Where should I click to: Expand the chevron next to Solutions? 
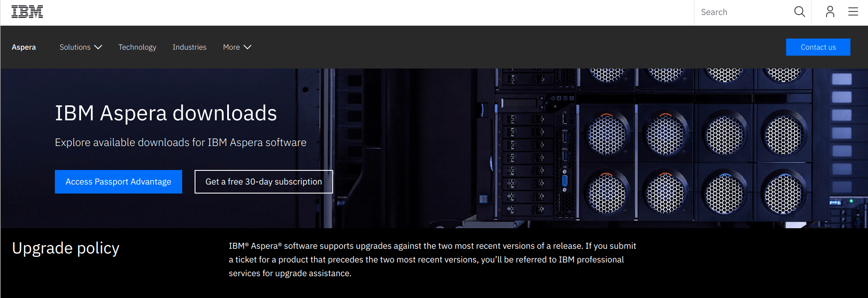(x=98, y=47)
